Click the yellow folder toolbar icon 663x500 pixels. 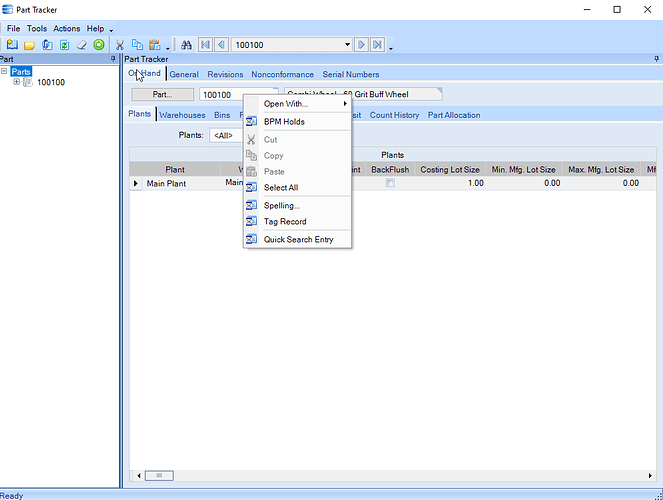pyautogui.click(x=29, y=45)
